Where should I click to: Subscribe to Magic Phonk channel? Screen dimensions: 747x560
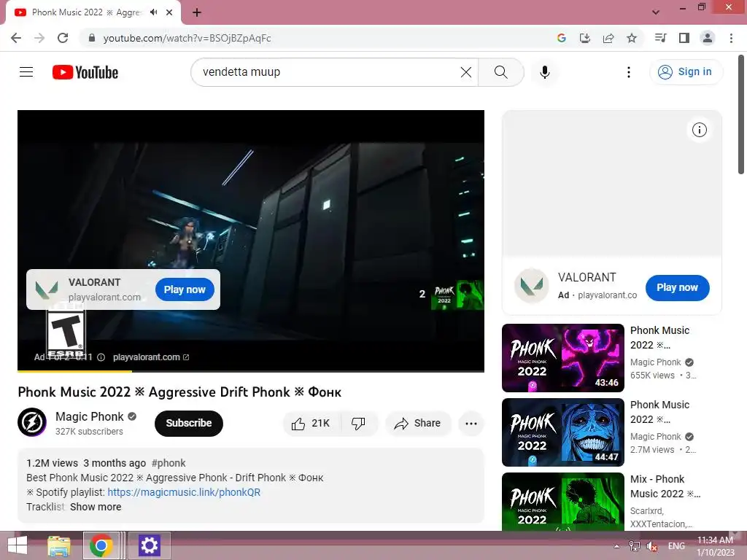click(189, 424)
